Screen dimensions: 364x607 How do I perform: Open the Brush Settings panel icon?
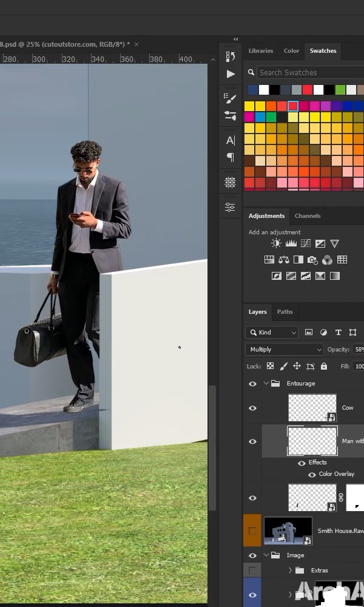coord(230,115)
